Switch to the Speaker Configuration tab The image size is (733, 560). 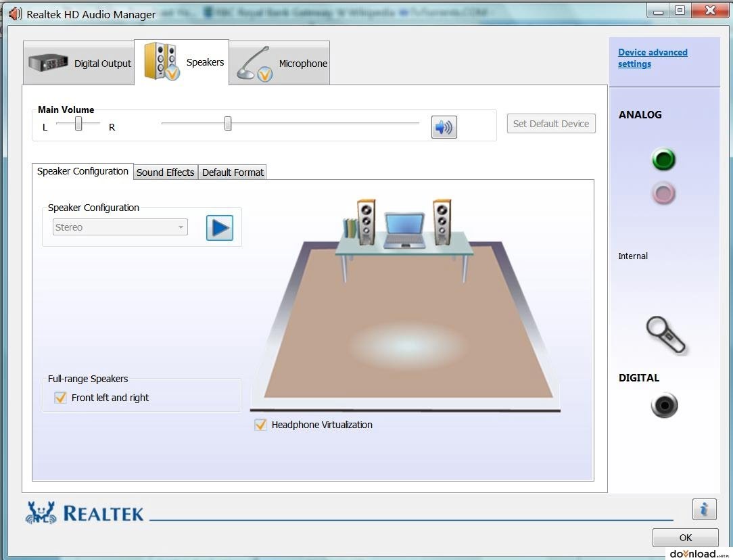pyautogui.click(x=82, y=171)
